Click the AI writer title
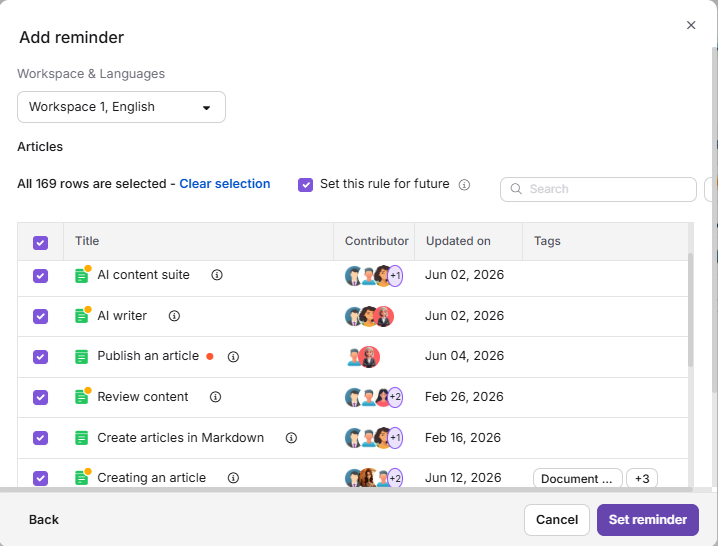This screenshot has width=718, height=546. [122, 316]
